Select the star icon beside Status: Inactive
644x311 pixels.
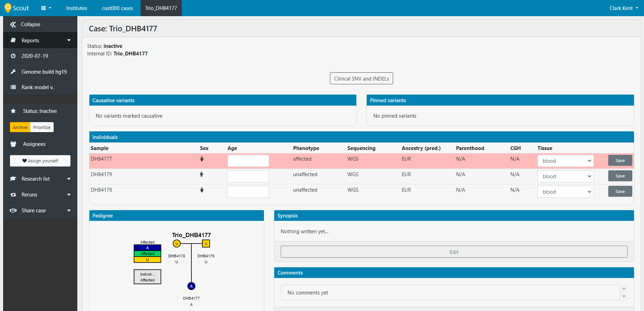coord(13,111)
